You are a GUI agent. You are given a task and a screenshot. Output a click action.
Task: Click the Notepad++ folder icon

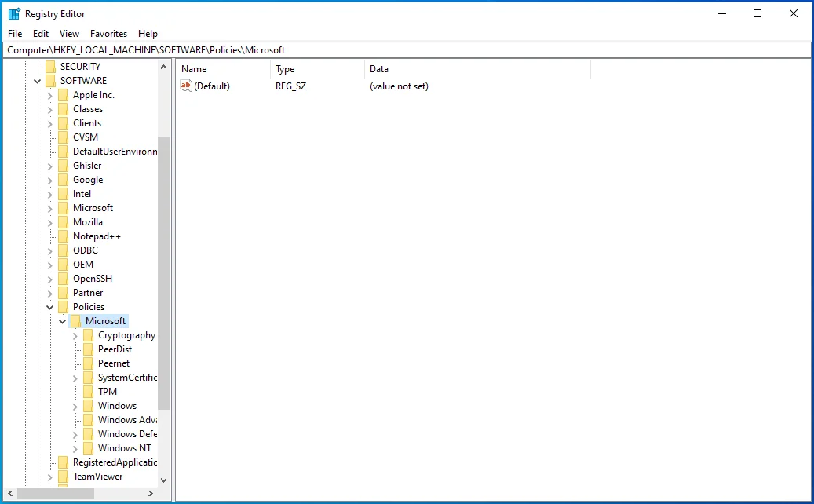pos(63,236)
